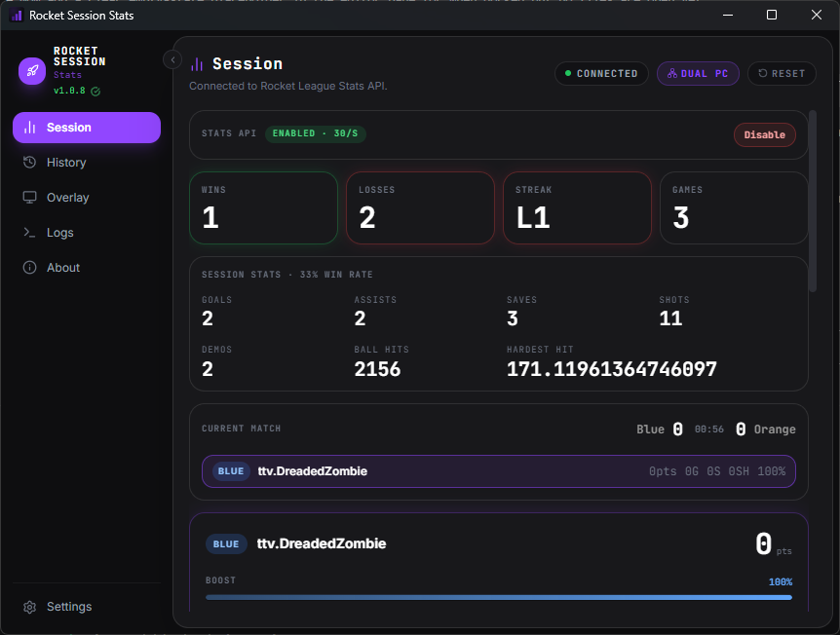Click the BLUE badge in player detail card
Screen dimensions: 840x635
[x=226, y=544]
